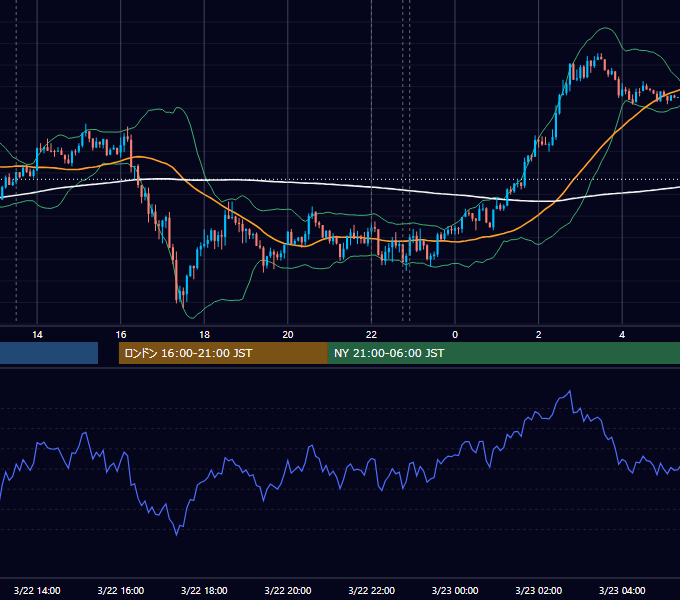
Task: Click the 3/22 16:00 date label
Action: point(121,590)
